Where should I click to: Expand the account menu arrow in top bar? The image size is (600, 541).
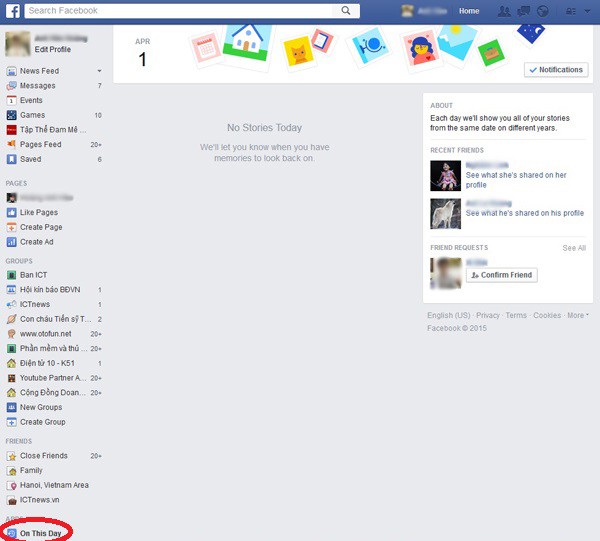pos(587,11)
